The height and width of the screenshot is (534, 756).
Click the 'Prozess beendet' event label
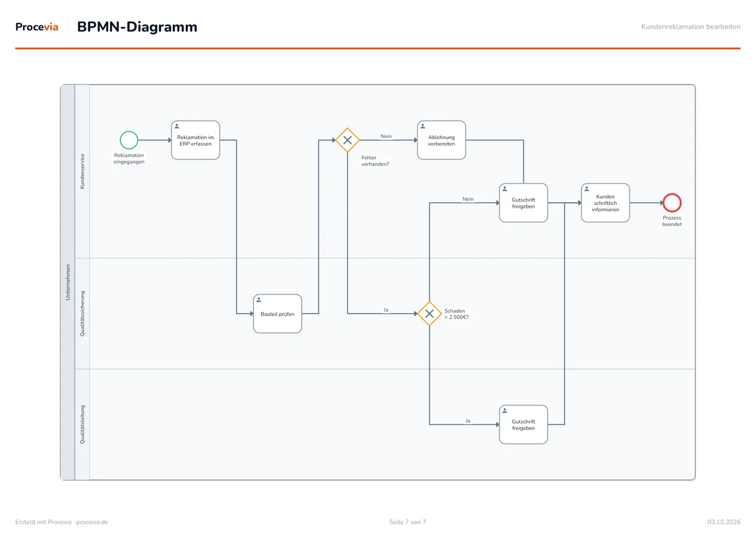coord(672,221)
